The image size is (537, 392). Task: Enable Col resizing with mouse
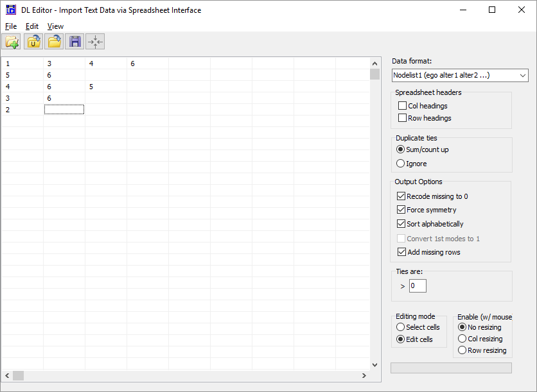[462, 339]
